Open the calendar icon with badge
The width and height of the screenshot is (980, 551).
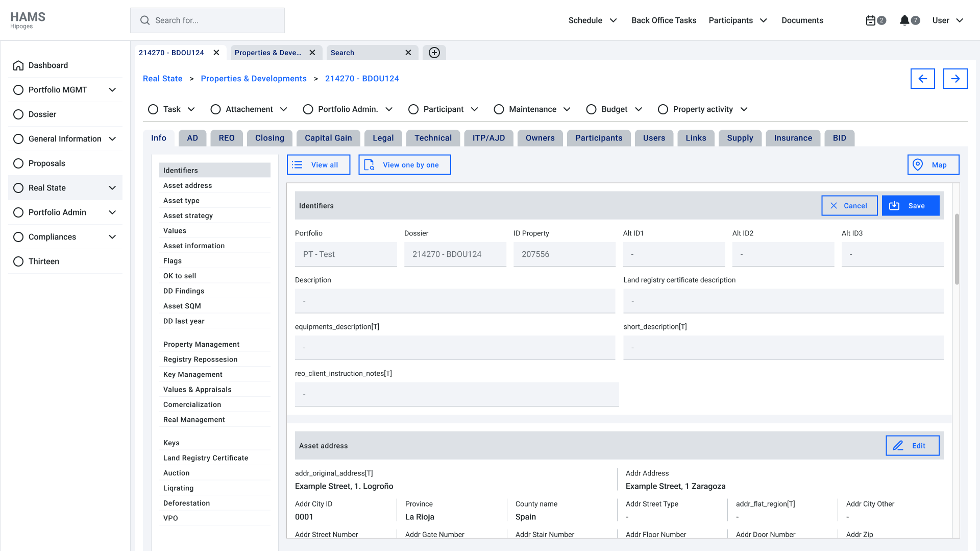pos(871,20)
